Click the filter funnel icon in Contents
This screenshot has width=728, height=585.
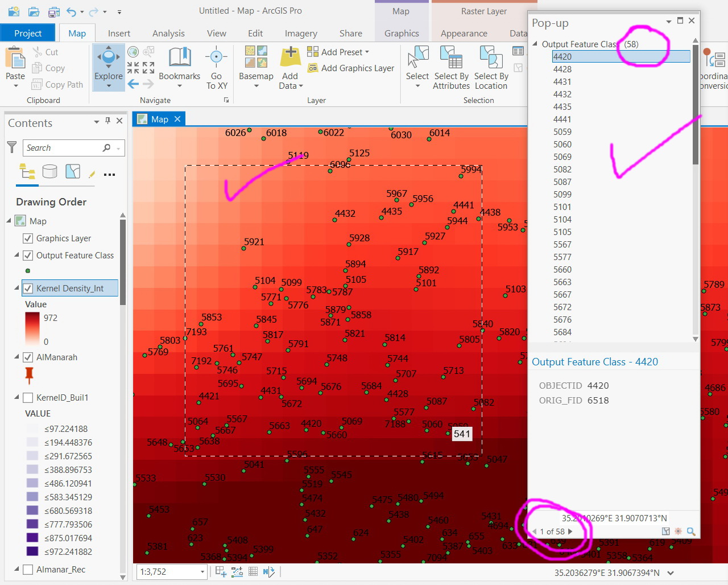(12, 147)
